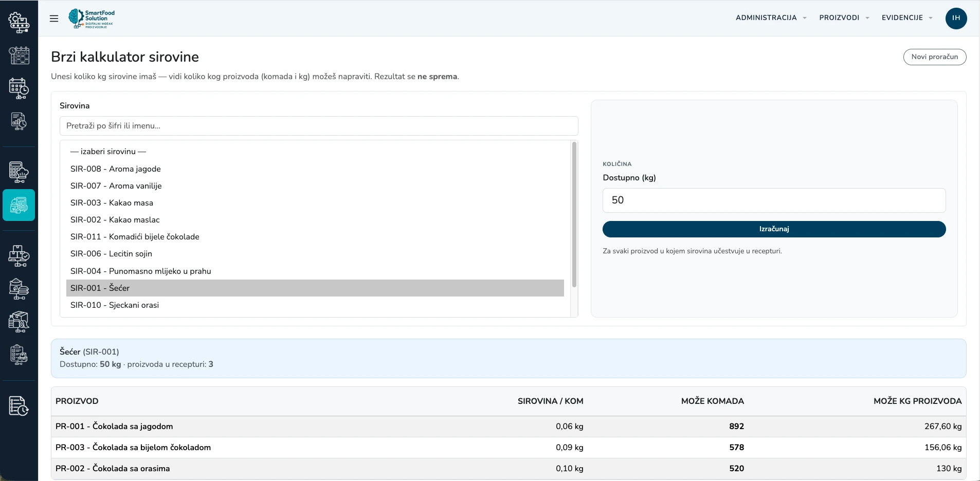Select the highlighted SIR-001 - Šećer row
This screenshot has width=980, height=481.
pyautogui.click(x=315, y=288)
